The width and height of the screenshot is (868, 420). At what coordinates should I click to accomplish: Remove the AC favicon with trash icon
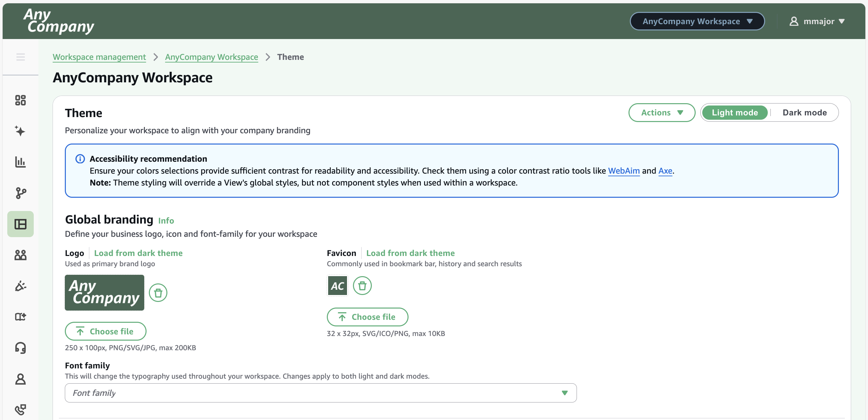pos(362,285)
